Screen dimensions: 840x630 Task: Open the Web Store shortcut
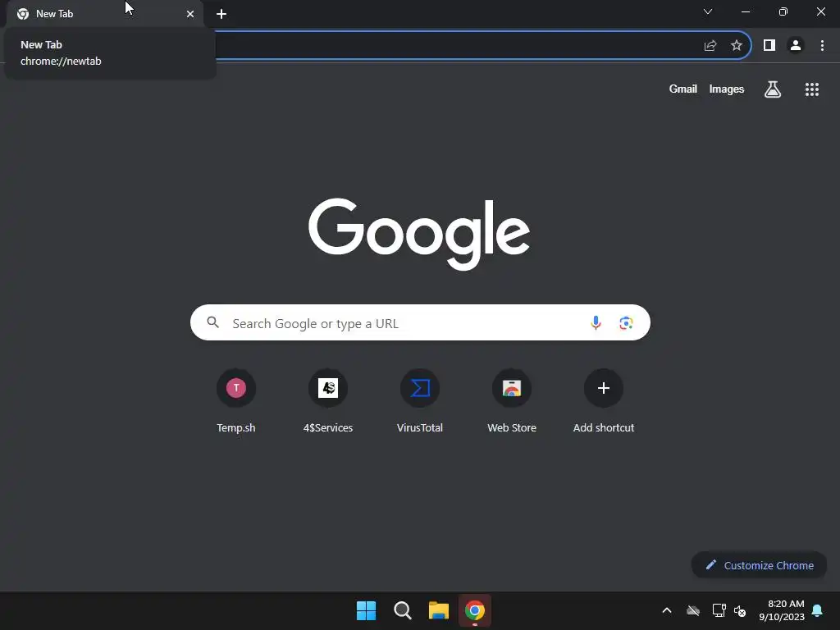[x=512, y=400]
